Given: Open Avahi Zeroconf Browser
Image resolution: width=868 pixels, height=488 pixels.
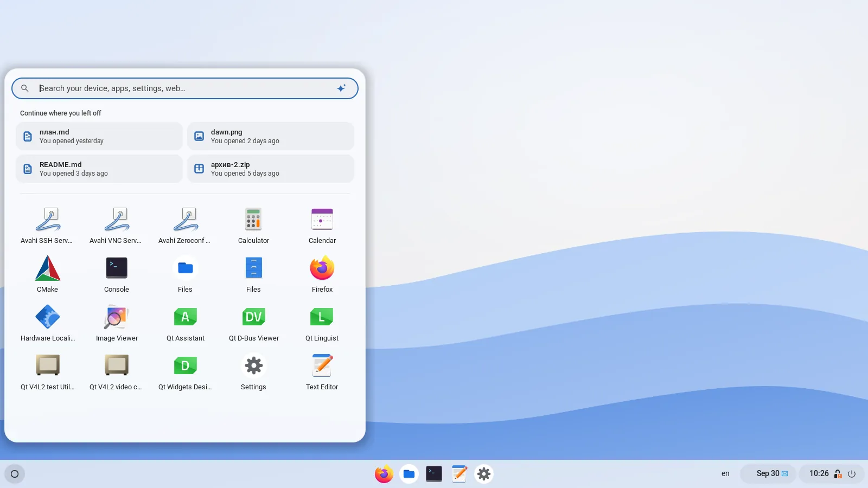Looking at the screenshot, I should pyautogui.click(x=185, y=226).
